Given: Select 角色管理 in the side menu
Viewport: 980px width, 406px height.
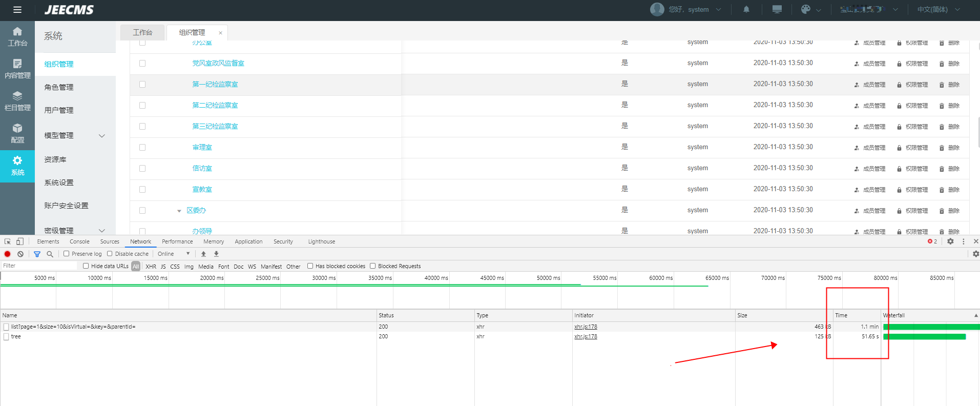Looking at the screenshot, I should tap(59, 87).
